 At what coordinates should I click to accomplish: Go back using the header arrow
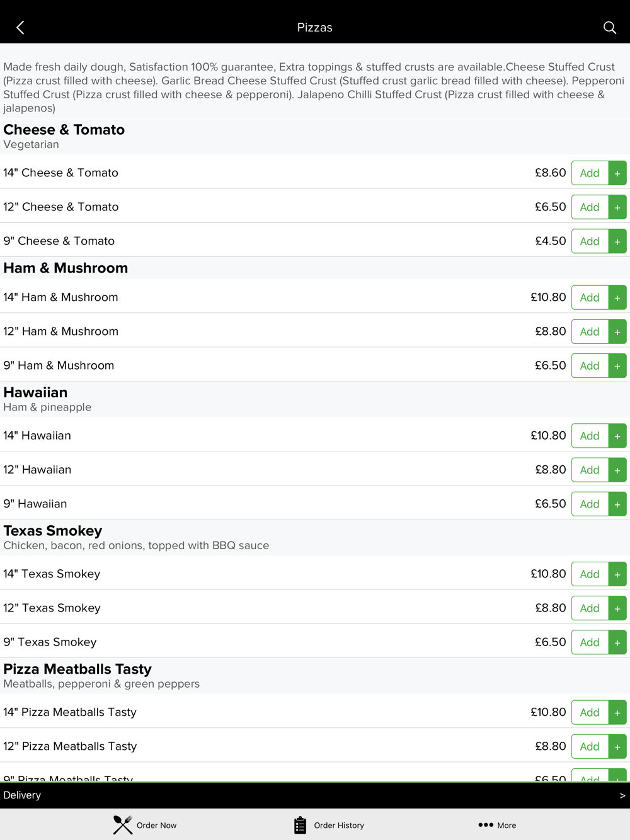pos(20,28)
